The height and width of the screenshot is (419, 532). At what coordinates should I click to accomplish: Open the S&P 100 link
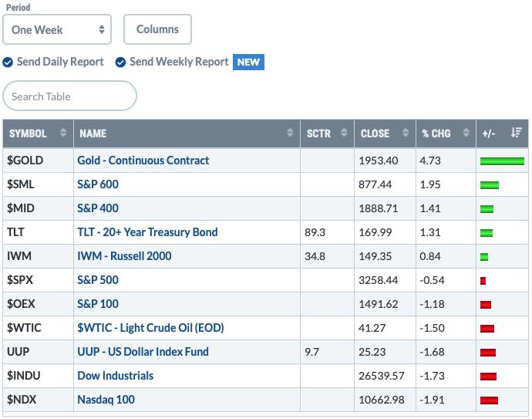[98, 303]
